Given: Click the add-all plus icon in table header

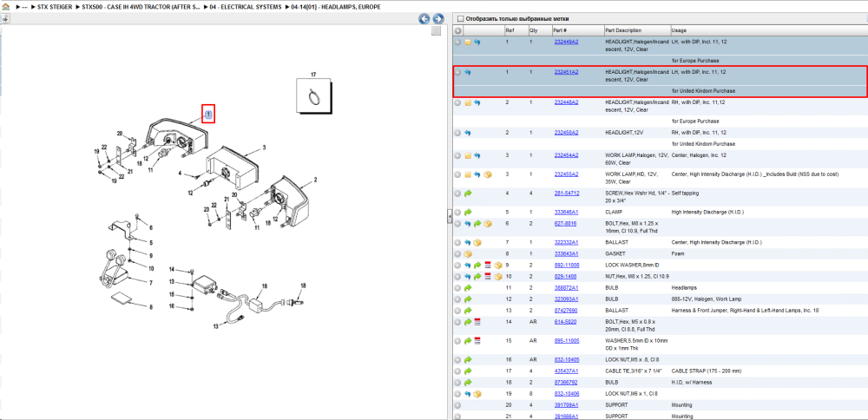Looking at the screenshot, I should tap(457, 30).
